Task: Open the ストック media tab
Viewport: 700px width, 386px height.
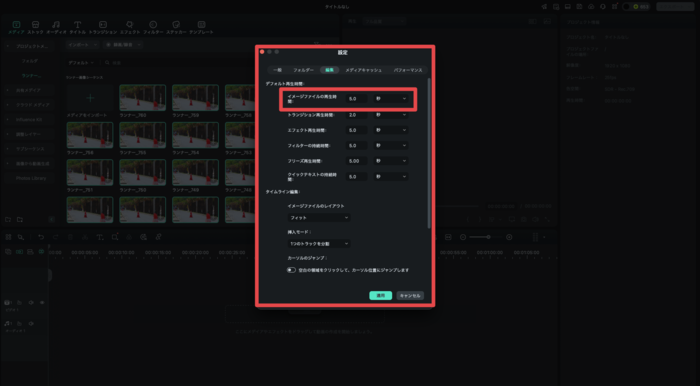Action: [x=36, y=28]
